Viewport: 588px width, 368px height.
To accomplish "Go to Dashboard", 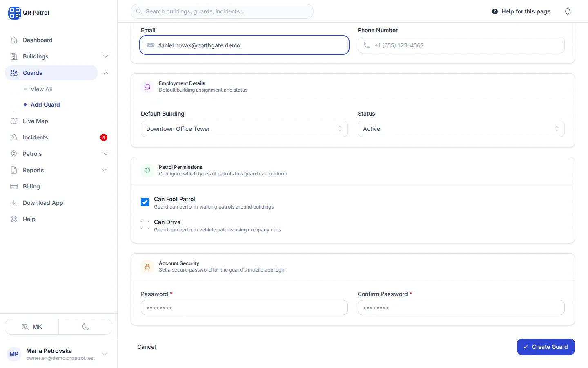I will click(38, 40).
